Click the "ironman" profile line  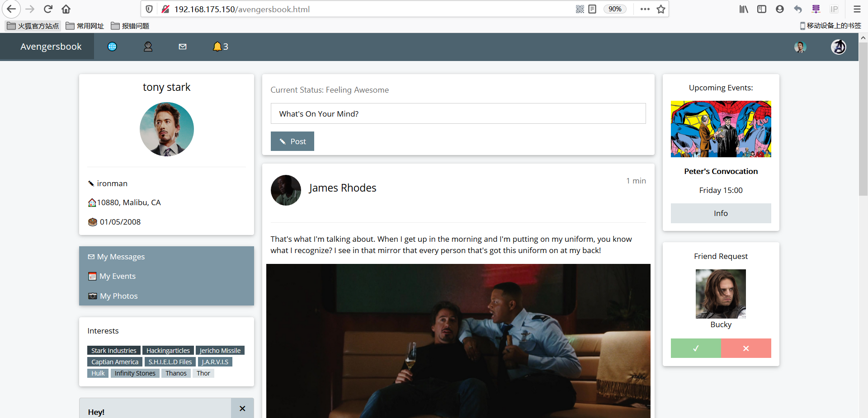[108, 183]
